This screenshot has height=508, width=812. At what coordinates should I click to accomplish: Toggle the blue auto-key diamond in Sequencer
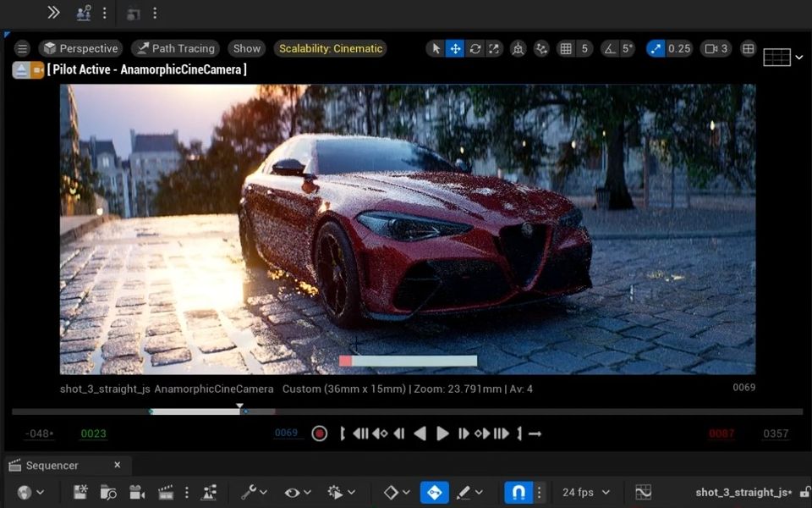(x=434, y=492)
